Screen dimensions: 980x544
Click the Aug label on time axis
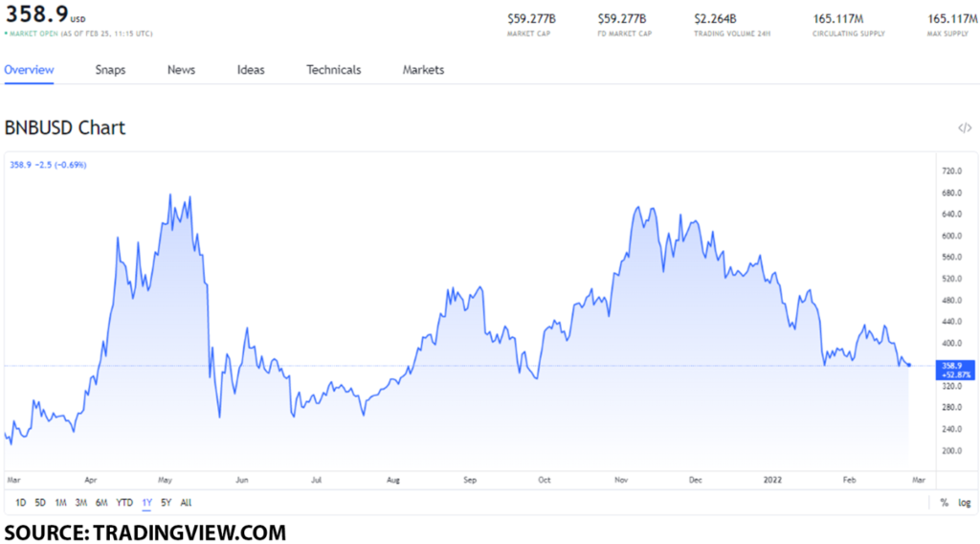pyautogui.click(x=393, y=480)
